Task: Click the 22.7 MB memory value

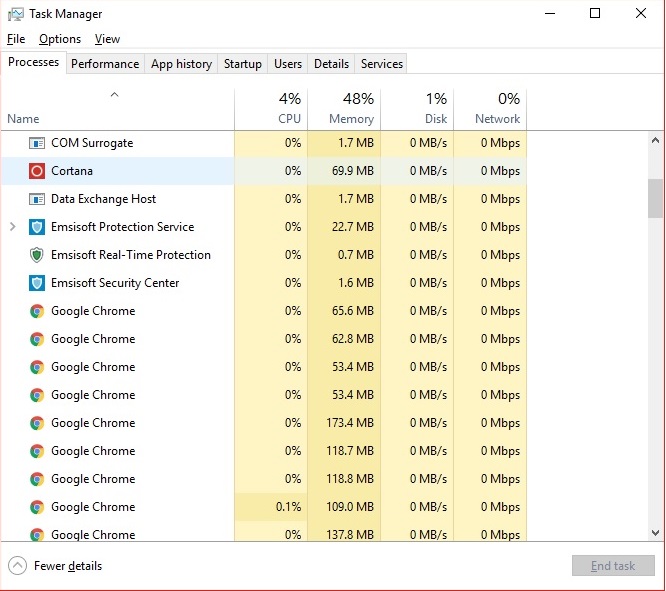Action: tap(353, 227)
